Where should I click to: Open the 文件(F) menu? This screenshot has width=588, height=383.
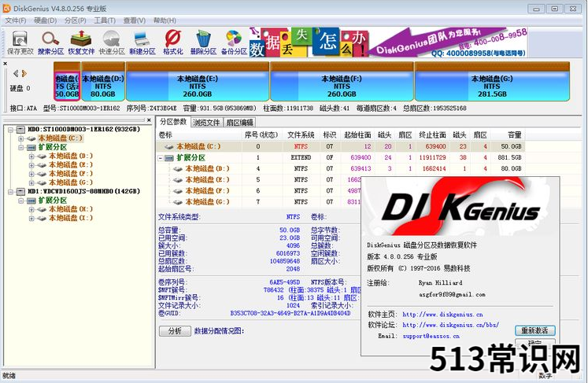[x=16, y=20]
